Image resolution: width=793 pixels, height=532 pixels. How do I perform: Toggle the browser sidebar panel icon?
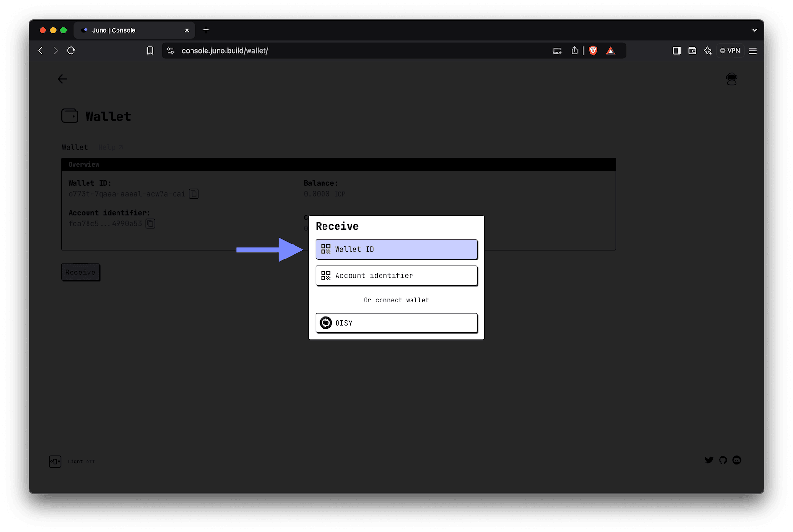click(x=676, y=50)
